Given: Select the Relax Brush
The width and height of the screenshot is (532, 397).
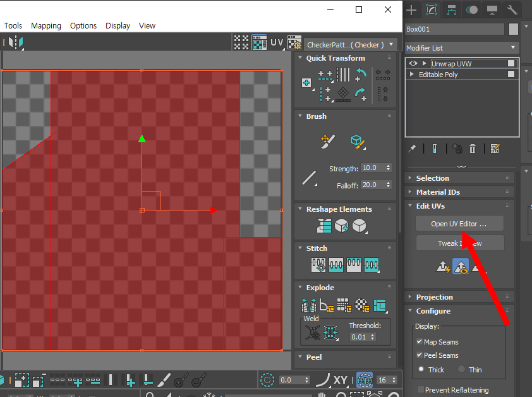Looking at the screenshot, I should (x=357, y=141).
